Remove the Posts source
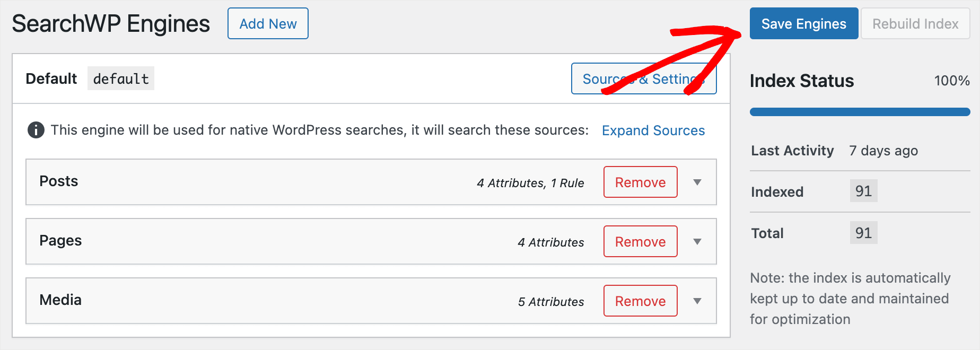 (x=641, y=182)
